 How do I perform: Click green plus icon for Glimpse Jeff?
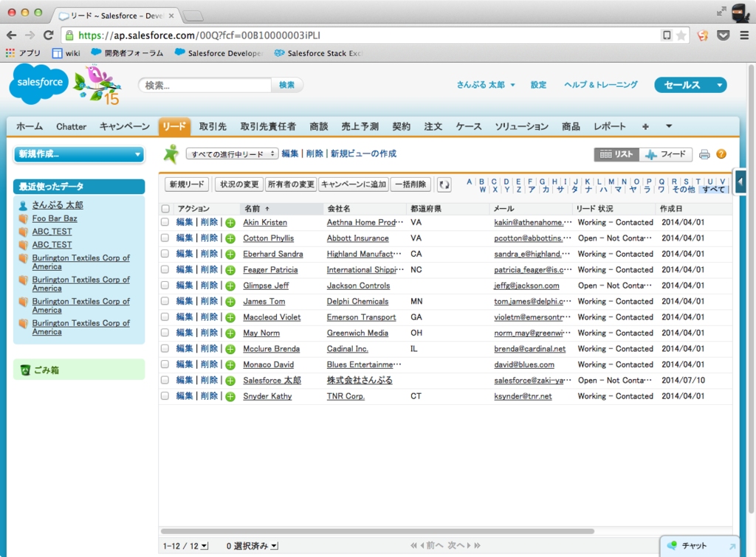click(x=230, y=286)
